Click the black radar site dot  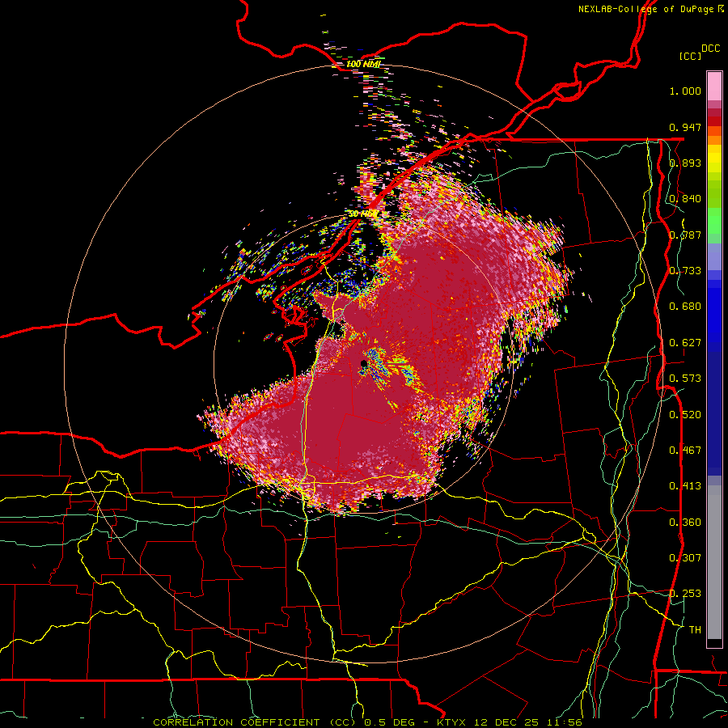point(364,363)
